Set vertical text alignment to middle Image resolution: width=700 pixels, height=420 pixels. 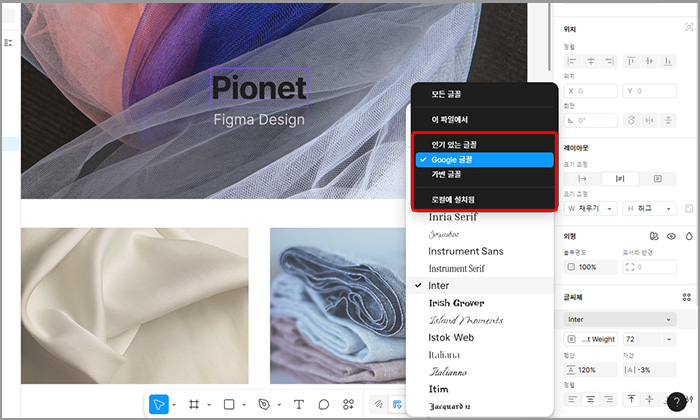[650, 399]
